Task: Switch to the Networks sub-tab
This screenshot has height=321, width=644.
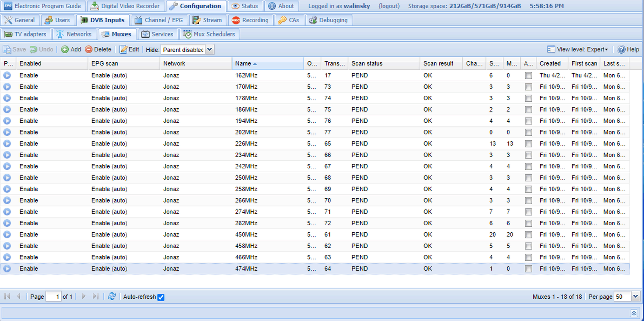Action: point(75,34)
